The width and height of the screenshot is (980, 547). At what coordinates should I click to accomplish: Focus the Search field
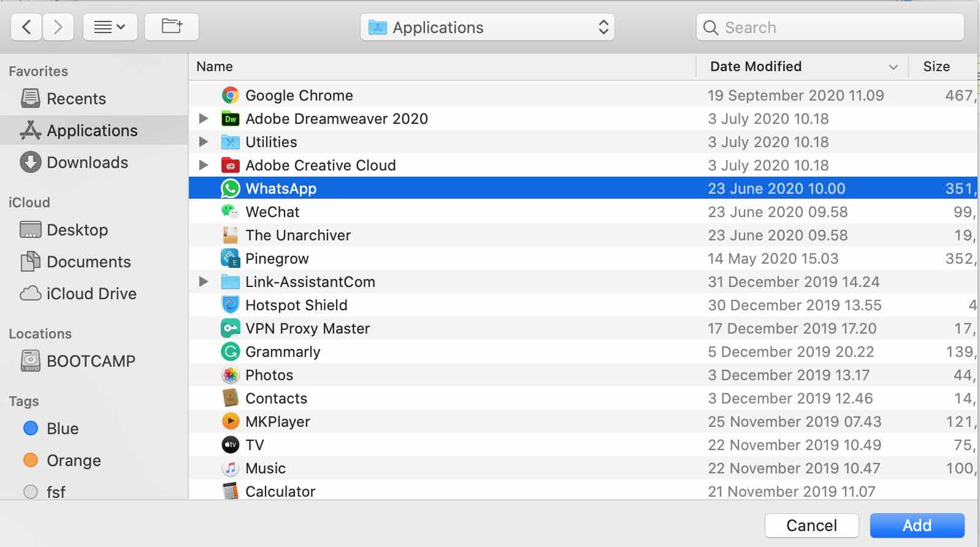tap(830, 28)
